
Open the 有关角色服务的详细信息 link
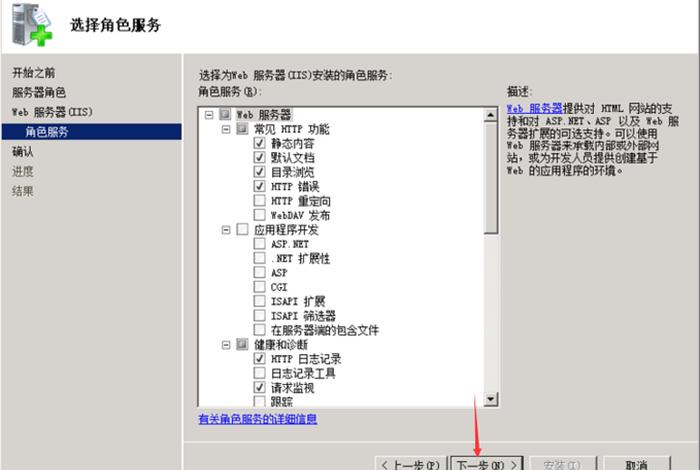coord(258,419)
